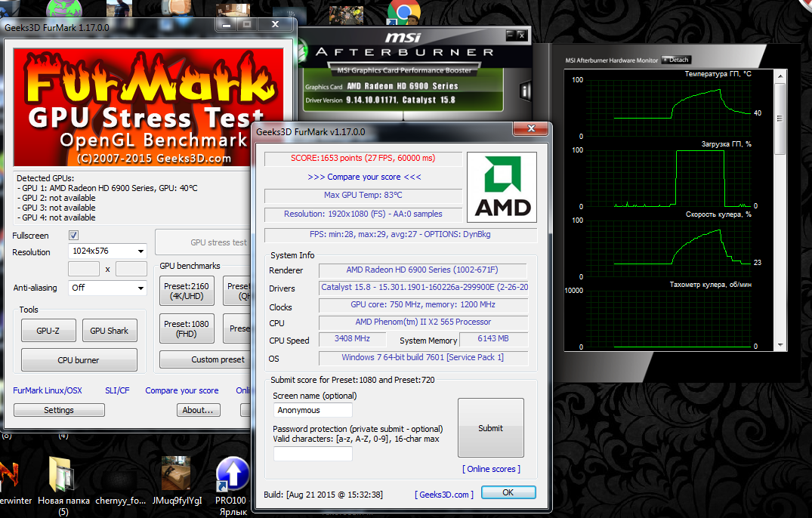The width and height of the screenshot is (812, 518).
Task: Open the [ Geeks3D.com ] link
Action: 444,494
